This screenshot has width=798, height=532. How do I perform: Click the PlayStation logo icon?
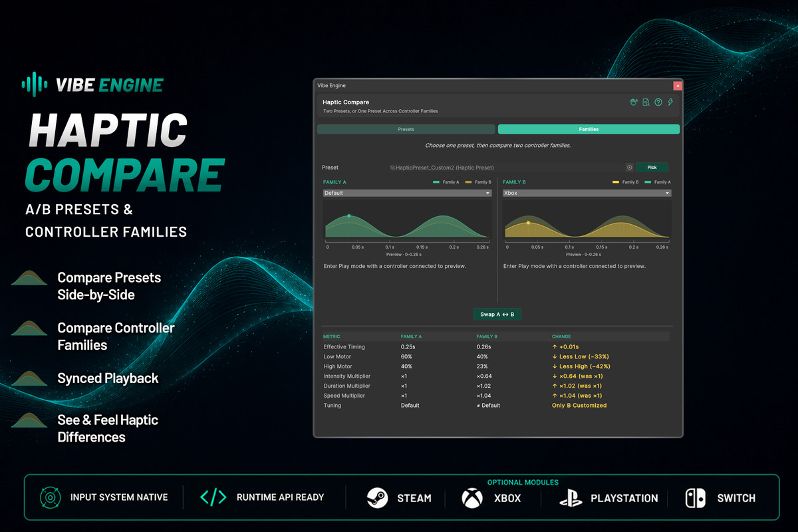pyautogui.click(x=571, y=497)
